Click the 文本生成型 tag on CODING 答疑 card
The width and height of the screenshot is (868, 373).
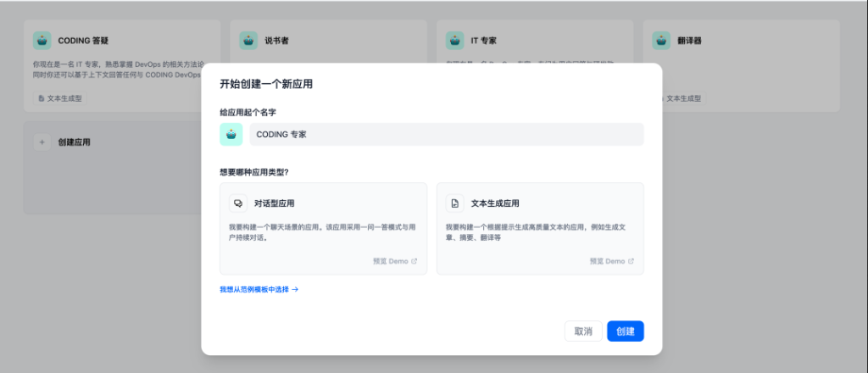pos(60,98)
